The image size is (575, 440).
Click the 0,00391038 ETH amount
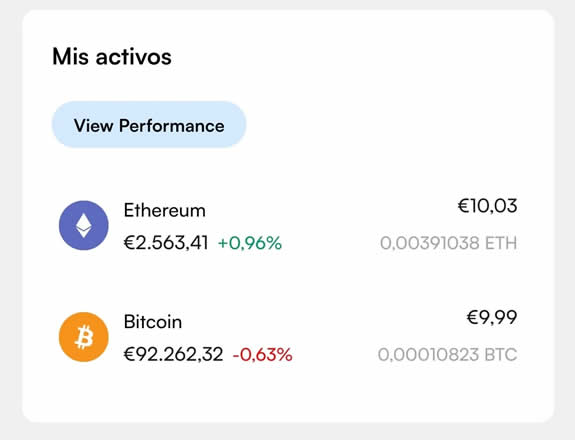pos(448,243)
